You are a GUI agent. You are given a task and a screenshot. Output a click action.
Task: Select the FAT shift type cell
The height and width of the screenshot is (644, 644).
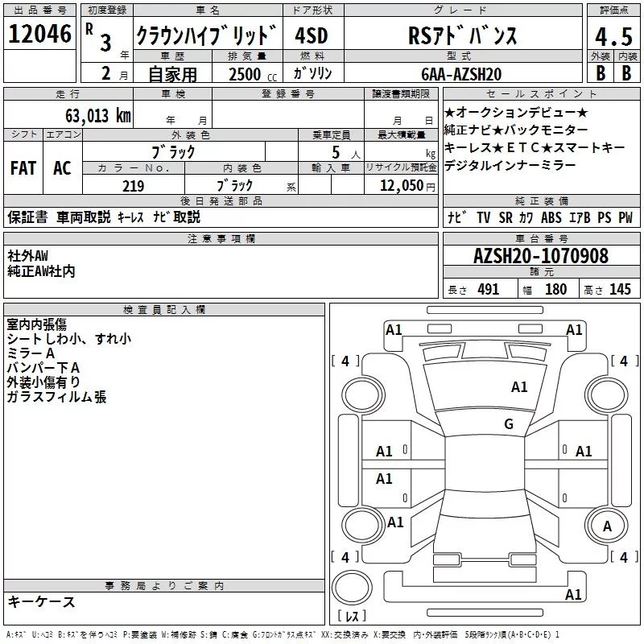23,168
